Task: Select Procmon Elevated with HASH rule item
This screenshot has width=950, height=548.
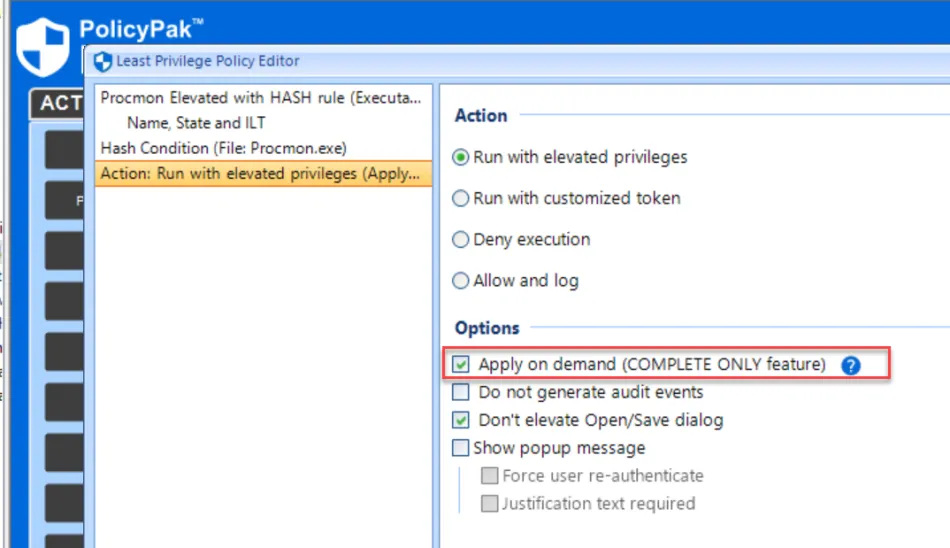Action: (x=264, y=98)
